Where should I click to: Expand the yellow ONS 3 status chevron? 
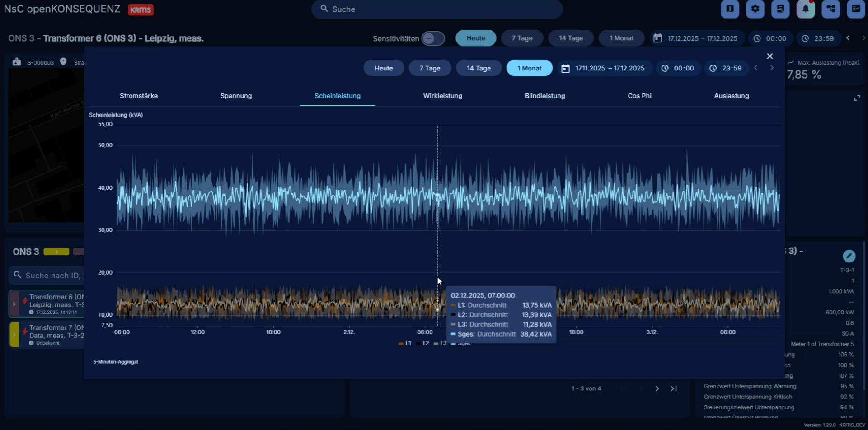(x=56, y=252)
